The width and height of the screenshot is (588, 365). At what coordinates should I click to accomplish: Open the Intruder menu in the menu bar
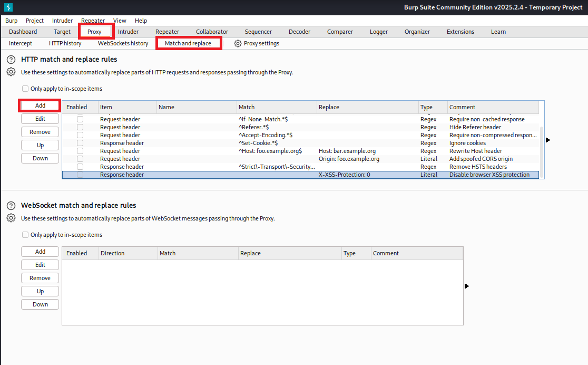62,21
